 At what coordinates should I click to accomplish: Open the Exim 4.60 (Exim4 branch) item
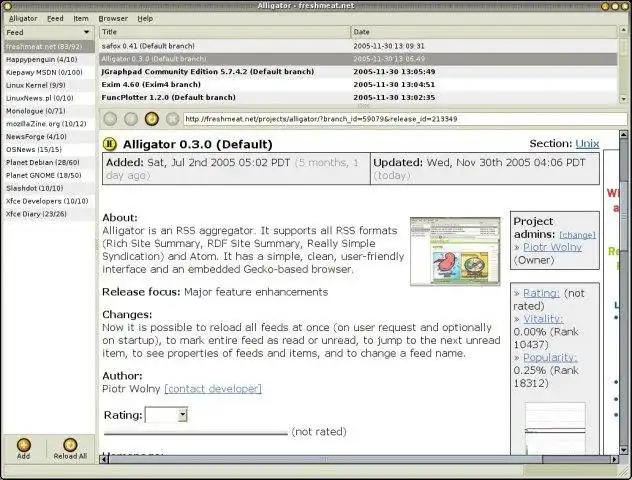tap(358, 85)
